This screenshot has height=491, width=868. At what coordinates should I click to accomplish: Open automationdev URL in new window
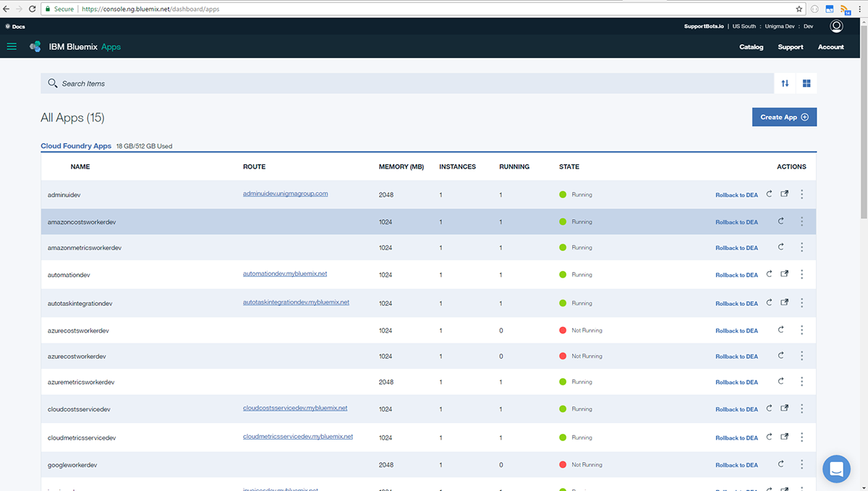785,274
